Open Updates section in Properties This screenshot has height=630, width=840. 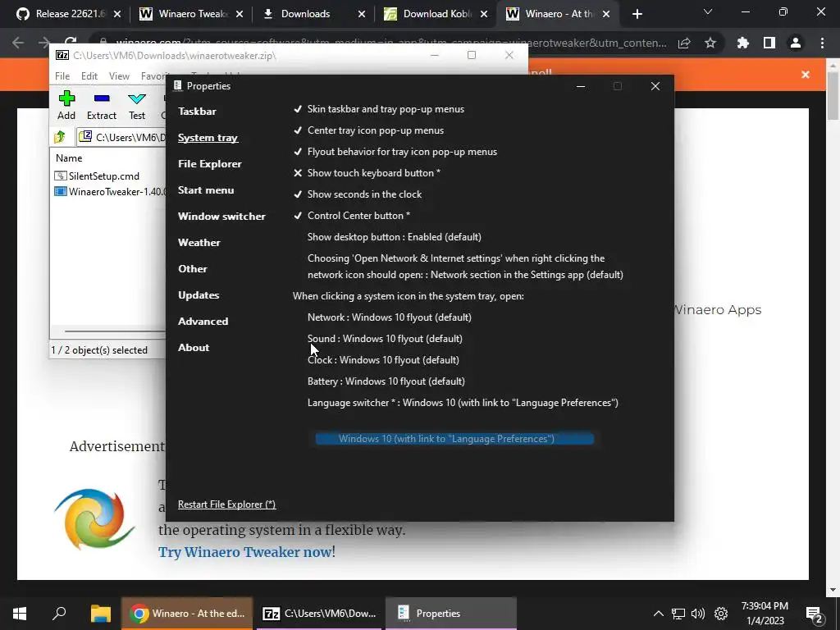pos(199,295)
